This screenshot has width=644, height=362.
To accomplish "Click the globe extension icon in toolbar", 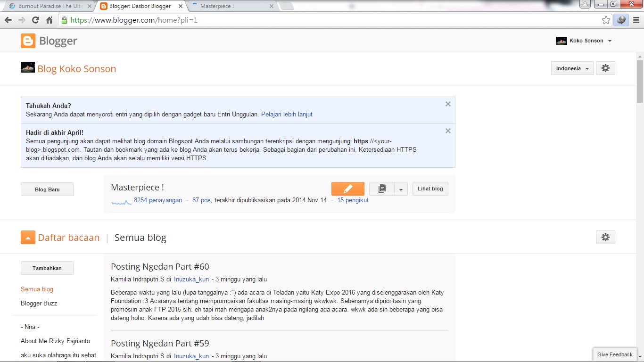I will coord(621,20).
